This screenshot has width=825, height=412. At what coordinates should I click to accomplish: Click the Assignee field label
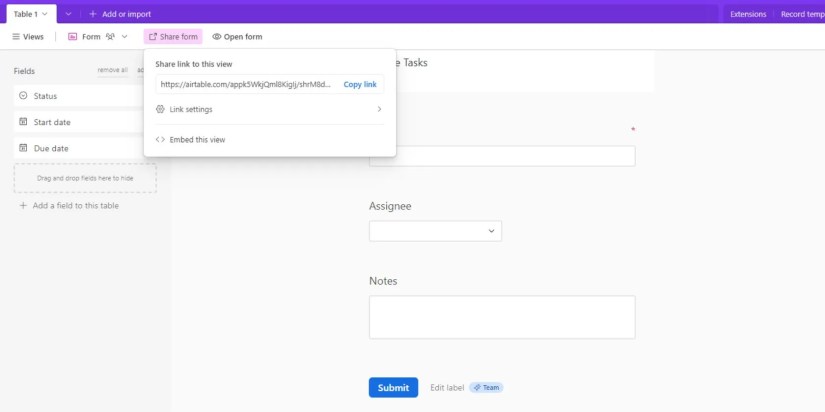coord(390,206)
